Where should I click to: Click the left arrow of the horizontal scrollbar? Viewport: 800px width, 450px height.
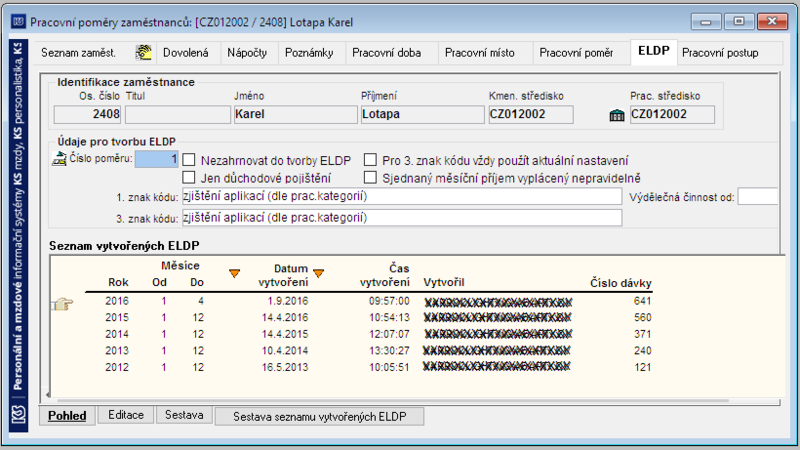(x=48, y=394)
